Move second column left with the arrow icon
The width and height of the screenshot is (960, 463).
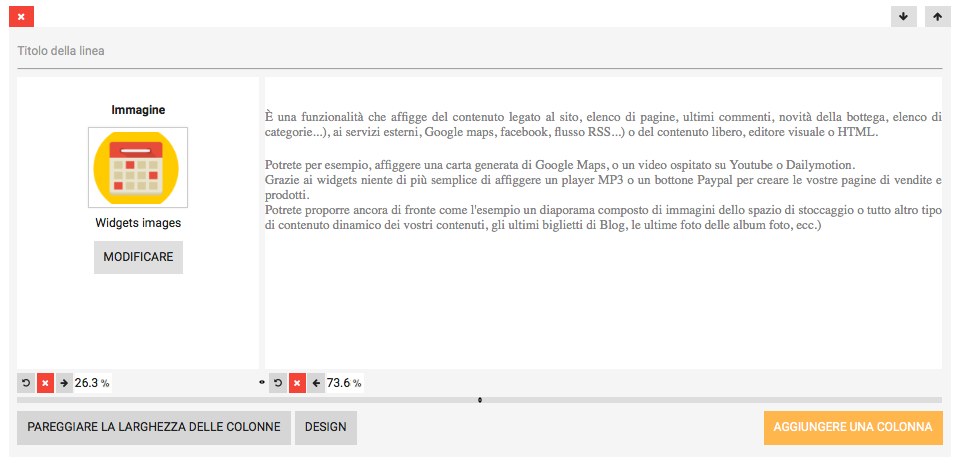coord(316,383)
